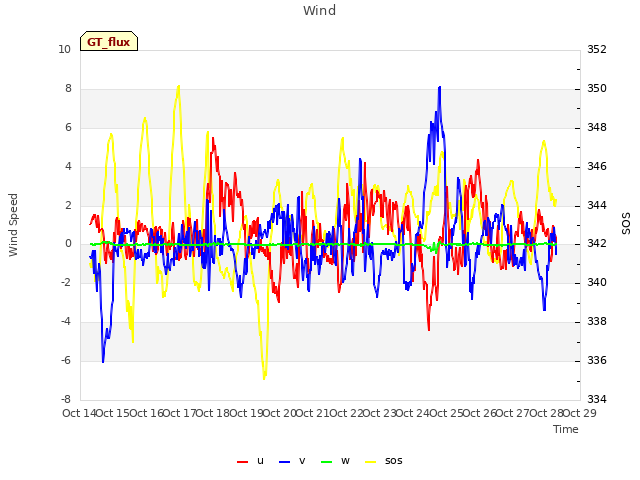Click the 342 value on right axis
The height and width of the screenshot is (480, 640).
[x=597, y=244]
